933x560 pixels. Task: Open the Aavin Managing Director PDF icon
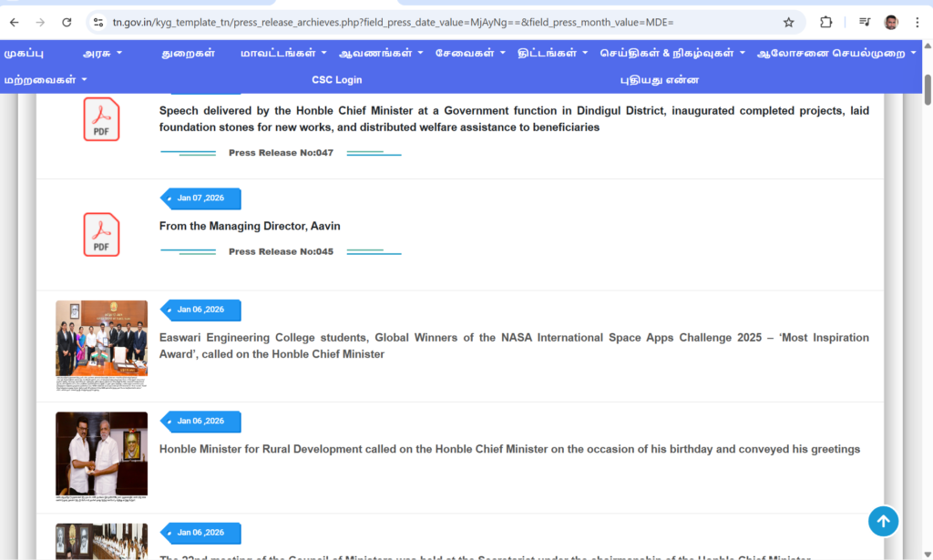(x=101, y=234)
